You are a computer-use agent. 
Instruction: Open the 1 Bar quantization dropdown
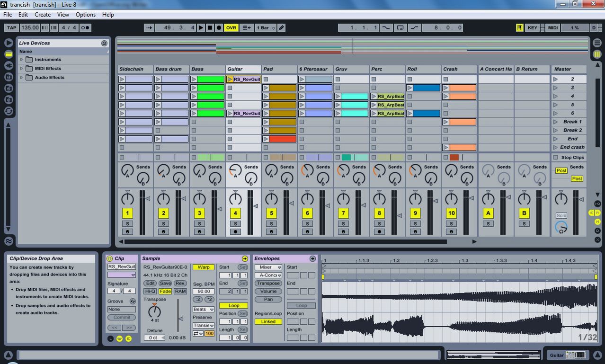click(266, 28)
